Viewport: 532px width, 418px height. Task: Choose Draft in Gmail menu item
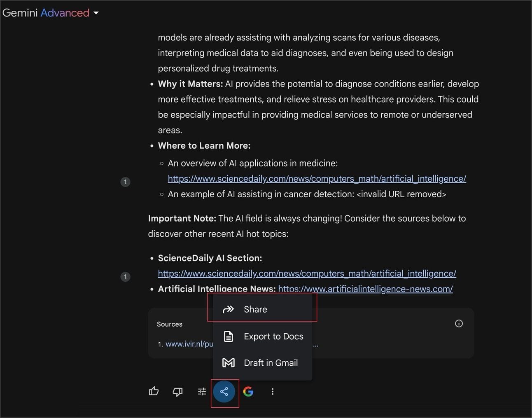pyautogui.click(x=262, y=363)
